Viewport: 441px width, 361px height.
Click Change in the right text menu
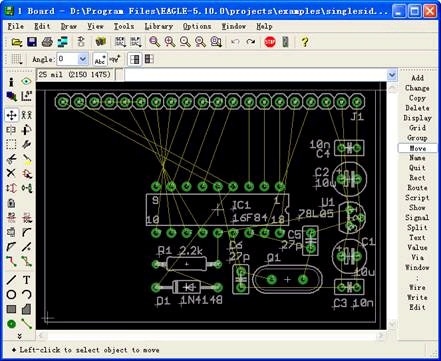click(417, 88)
